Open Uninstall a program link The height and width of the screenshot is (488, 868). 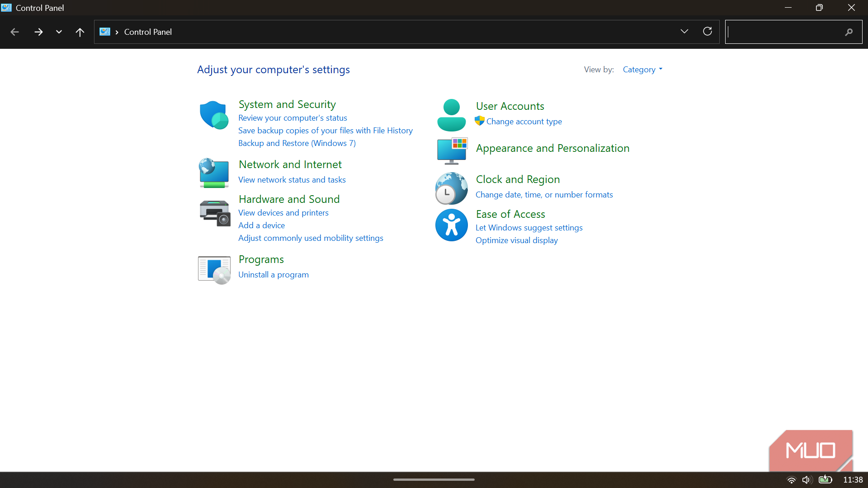274,275
